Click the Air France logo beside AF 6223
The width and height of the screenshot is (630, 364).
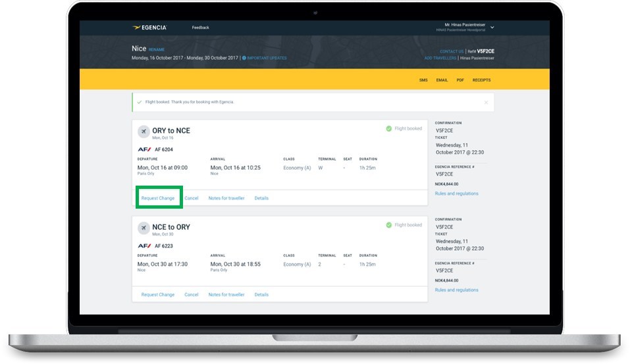pos(144,246)
